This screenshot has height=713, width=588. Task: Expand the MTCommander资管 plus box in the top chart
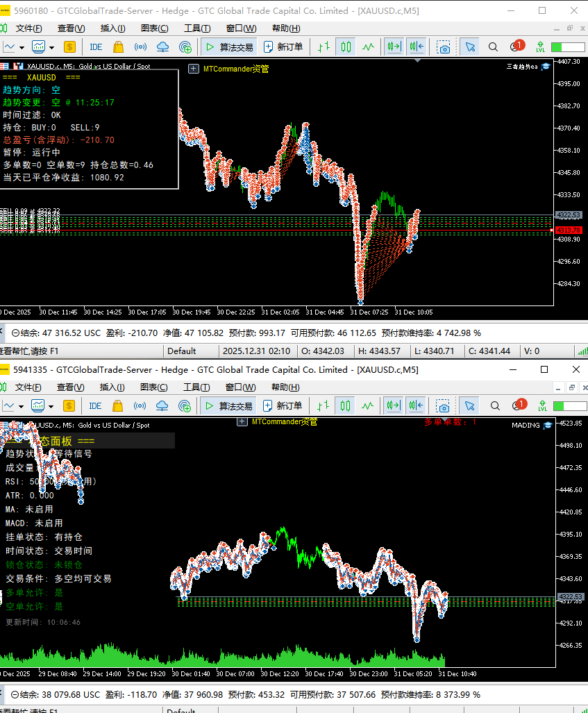click(x=194, y=69)
